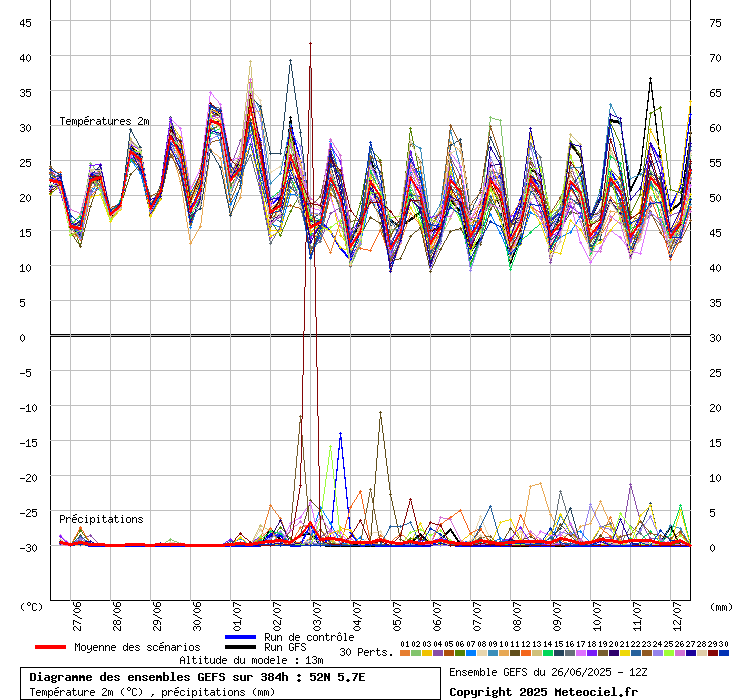Click the dark red swatch for perturbation 29
Viewport: 740px width, 700px height.
[x=713, y=653]
